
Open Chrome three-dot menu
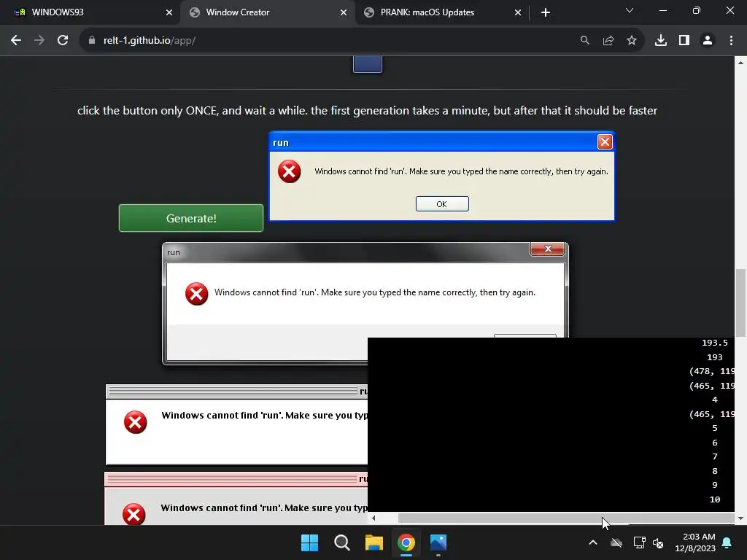(x=731, y=41)
